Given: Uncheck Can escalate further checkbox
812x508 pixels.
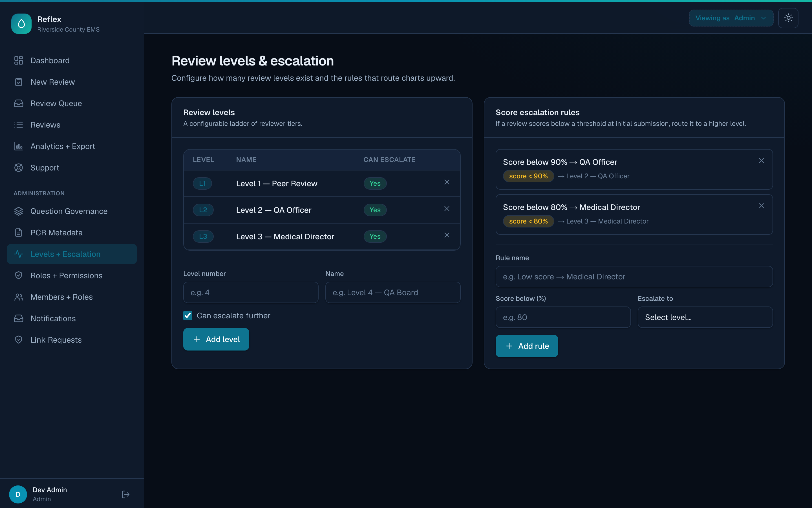Looking at the screenshot, I should [x=188, y=316].
